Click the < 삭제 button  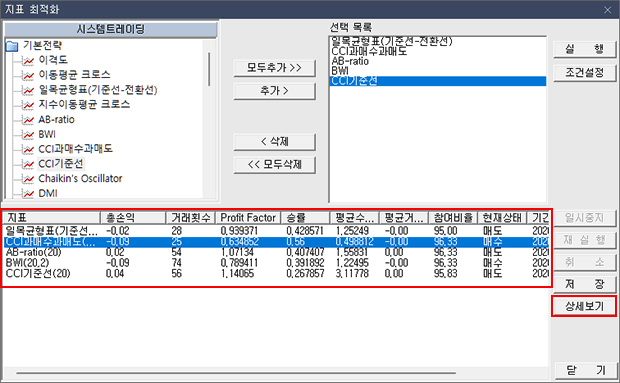click(x=274, y=142)
